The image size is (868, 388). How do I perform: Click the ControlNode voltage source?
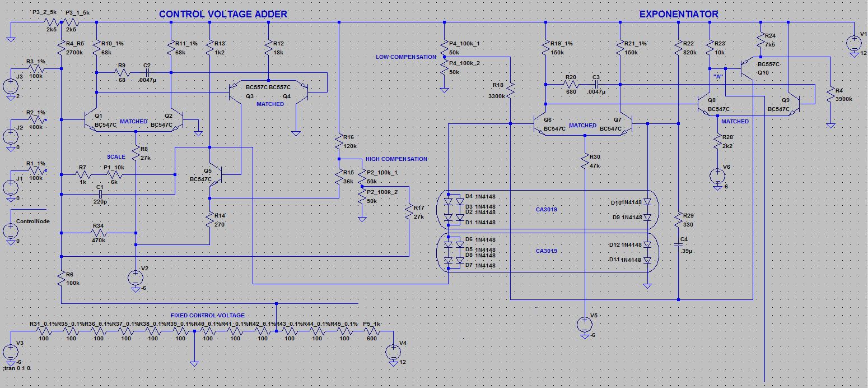pos(10,230)
